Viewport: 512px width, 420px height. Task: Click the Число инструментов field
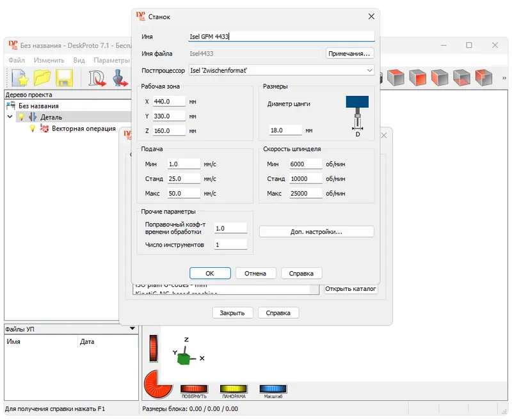[231, 245]
